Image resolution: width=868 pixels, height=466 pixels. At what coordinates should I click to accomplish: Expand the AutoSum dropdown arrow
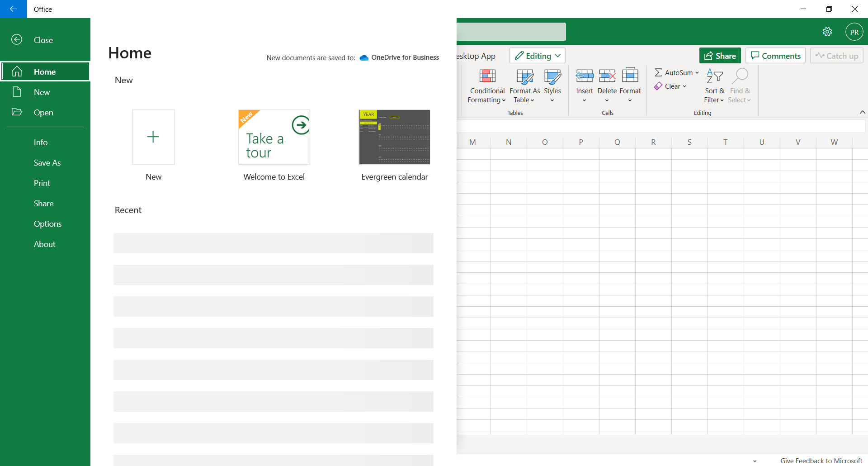(x=697, y=72)
